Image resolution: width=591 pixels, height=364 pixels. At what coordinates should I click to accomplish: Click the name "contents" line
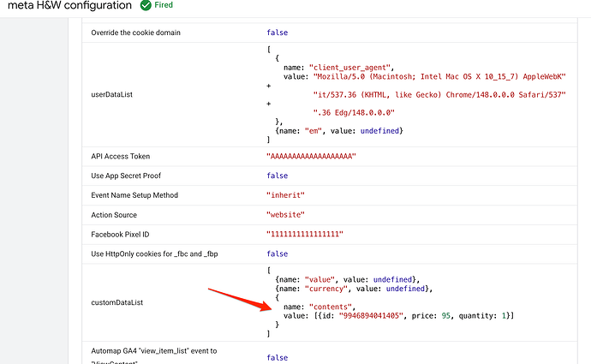point(319,307)
